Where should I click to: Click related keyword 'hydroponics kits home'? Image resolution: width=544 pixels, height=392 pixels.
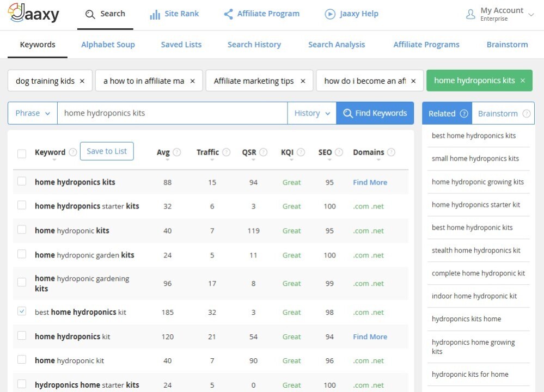pos(466,319)
